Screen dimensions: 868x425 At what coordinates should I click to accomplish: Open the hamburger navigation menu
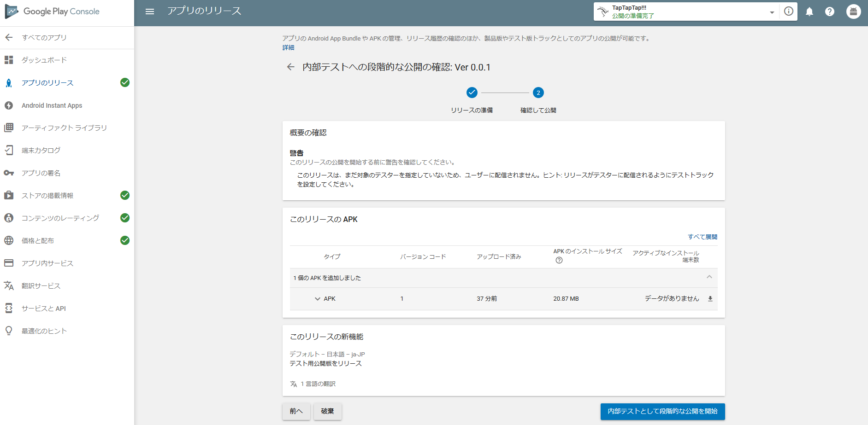150,12
